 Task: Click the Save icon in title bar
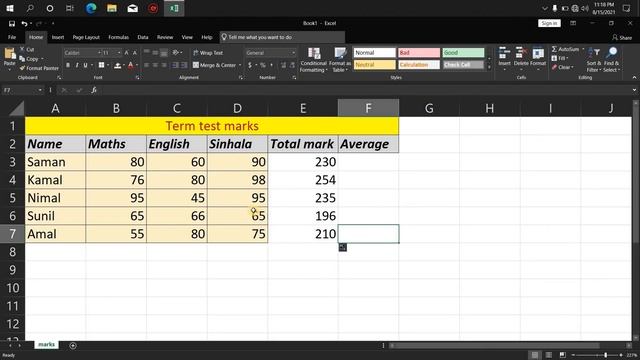[x=12, y=24]
